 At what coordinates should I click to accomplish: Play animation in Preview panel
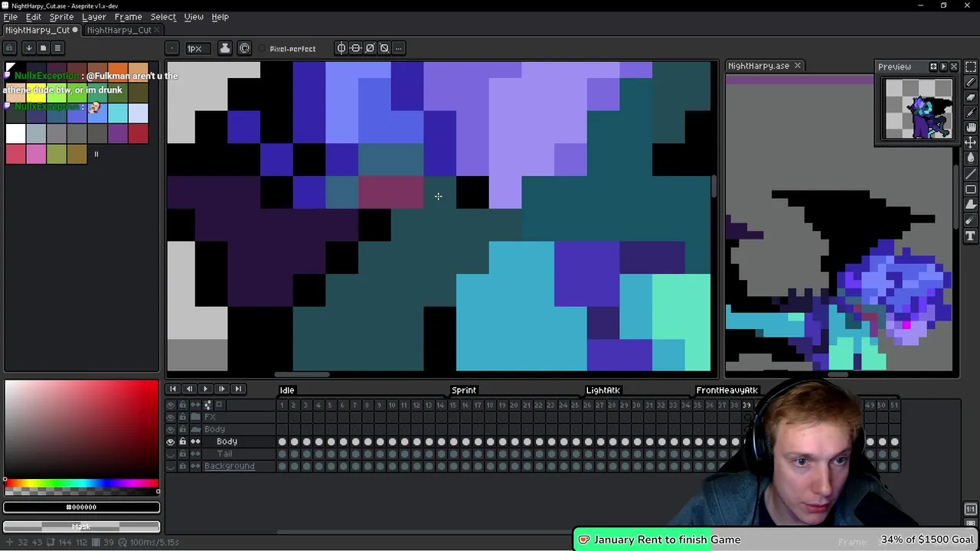tap(943, 67)
